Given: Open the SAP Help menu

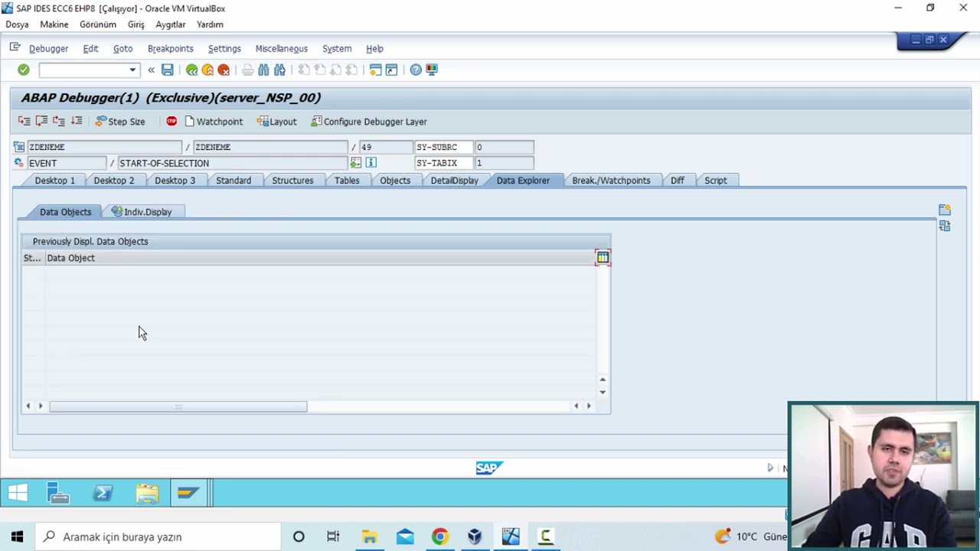Looking at the screenshot, I should pyautogui.click(x=374, y=48).
